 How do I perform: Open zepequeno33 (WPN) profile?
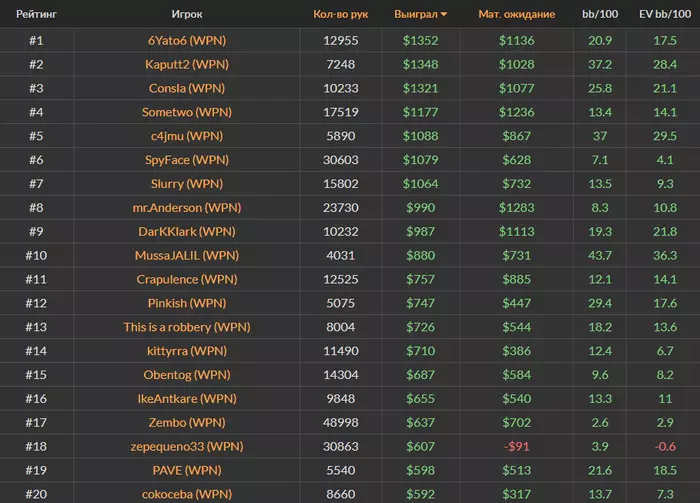tap(186, 446)
